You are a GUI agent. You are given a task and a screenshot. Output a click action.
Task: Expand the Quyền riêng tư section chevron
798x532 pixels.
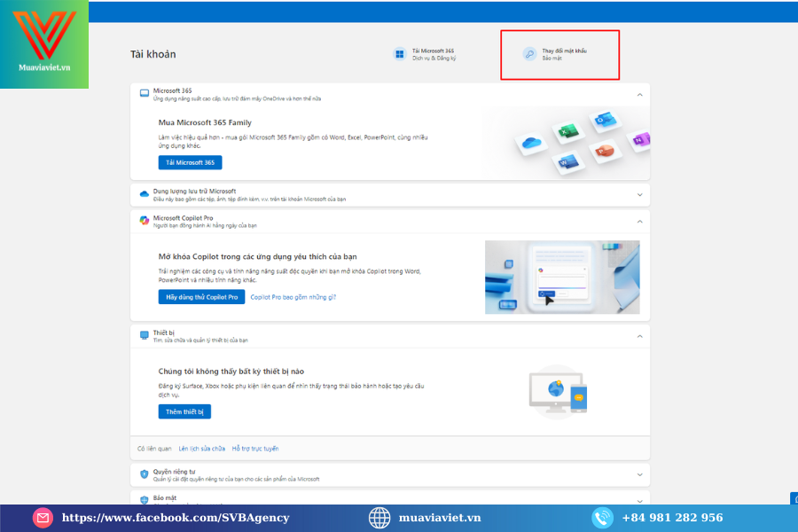(639, 474)
